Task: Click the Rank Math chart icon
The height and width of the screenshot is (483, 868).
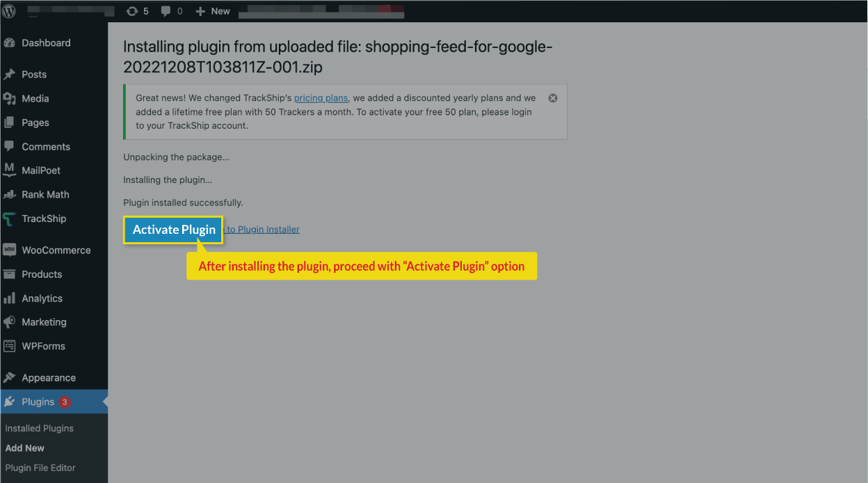Action: 9,195
